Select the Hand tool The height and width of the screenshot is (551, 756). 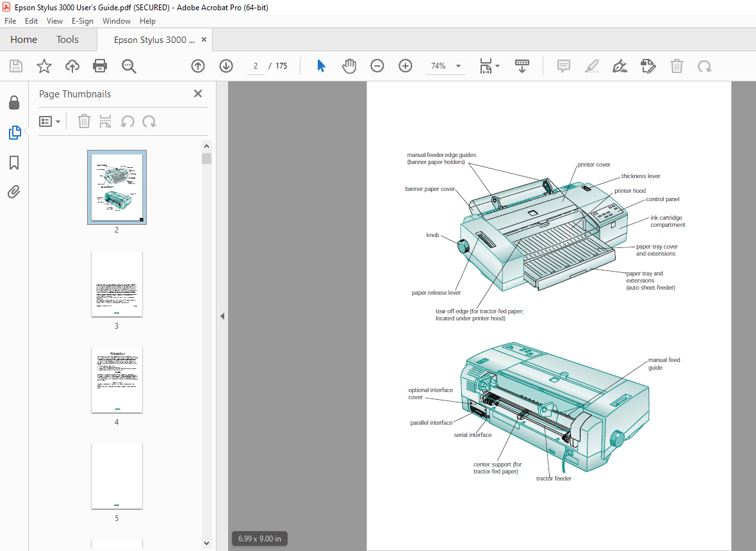tap(349, 66)
